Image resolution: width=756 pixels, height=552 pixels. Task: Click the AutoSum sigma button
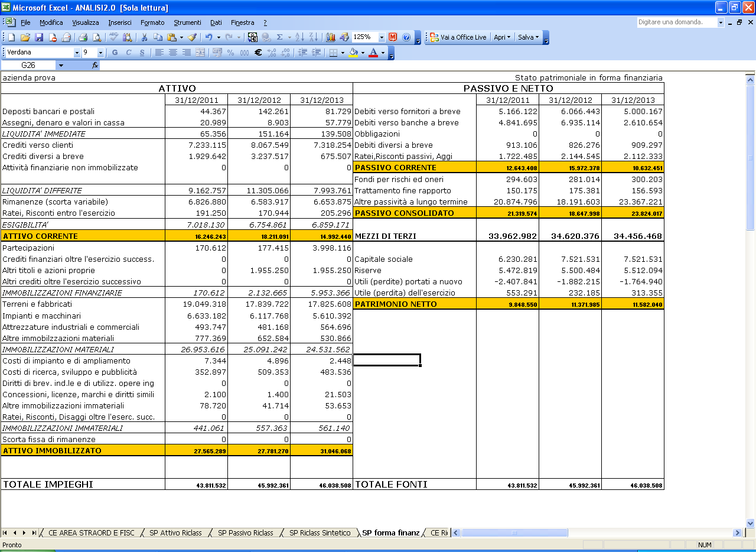click(280, 37)
